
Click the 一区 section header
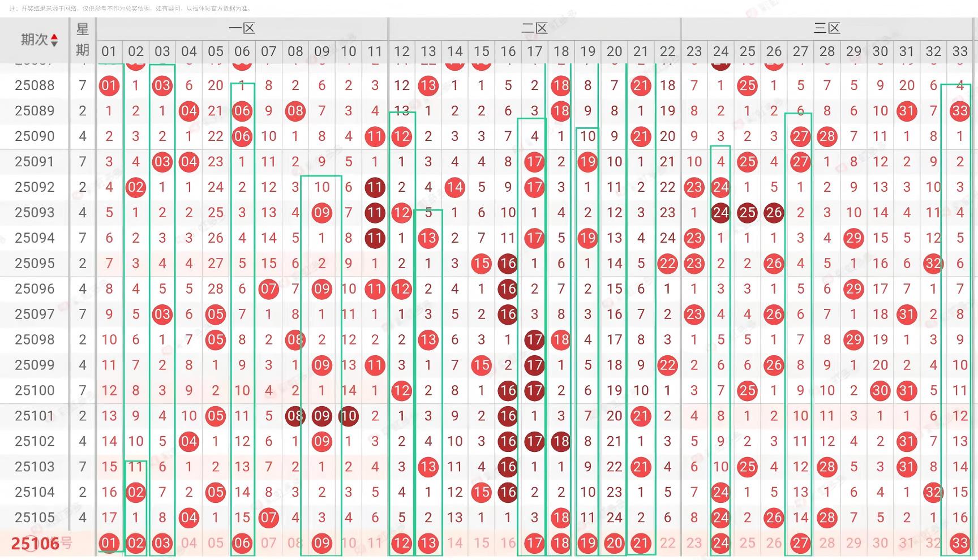[x=242, y=28]
